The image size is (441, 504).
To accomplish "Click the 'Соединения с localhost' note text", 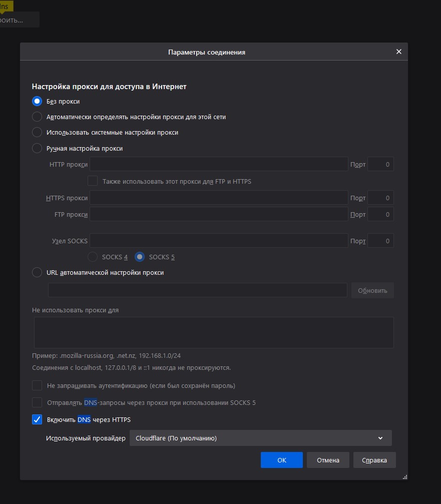I will click(132, 367).
